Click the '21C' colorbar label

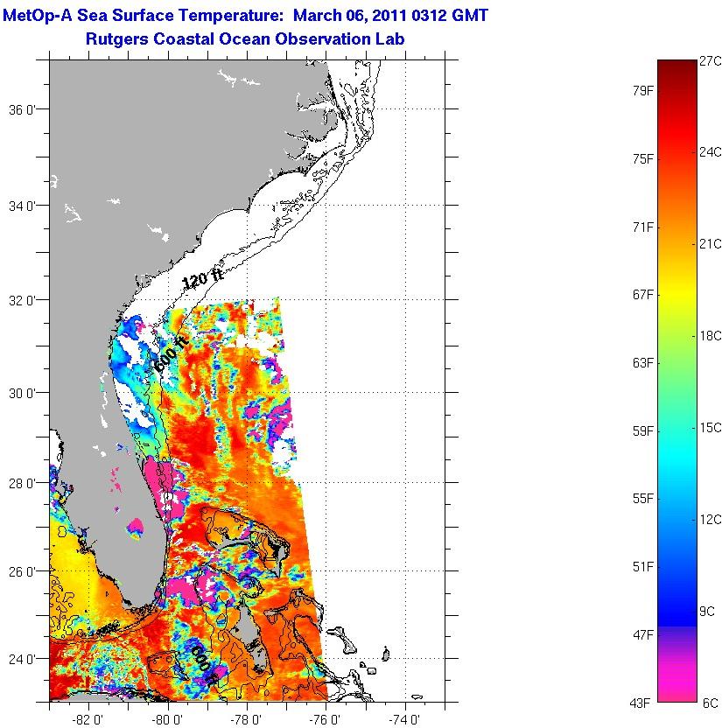pos(710,244)
